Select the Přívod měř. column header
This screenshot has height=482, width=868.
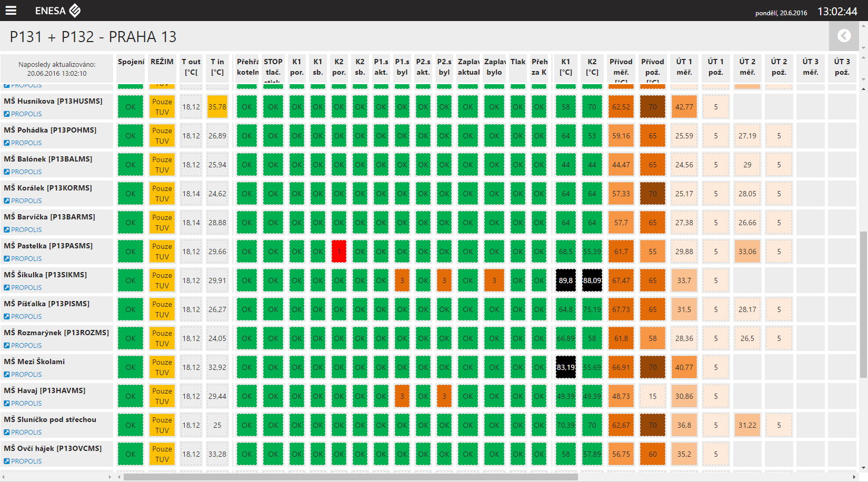pyautogui.click(x=621, y=68)
